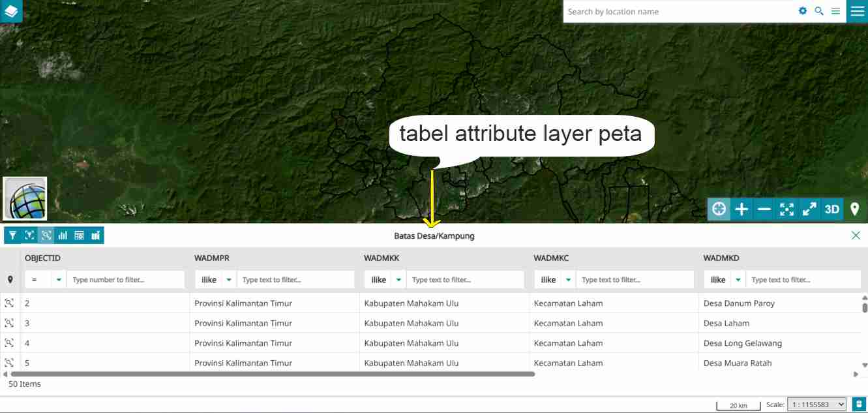Click the search magnifier icon
The height and width of the screenshot is (413, 868).
point(819,11)
